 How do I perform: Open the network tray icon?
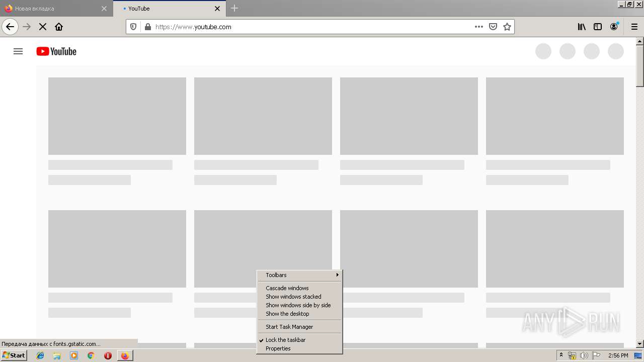pyautogui.click(x=572, y=355)
